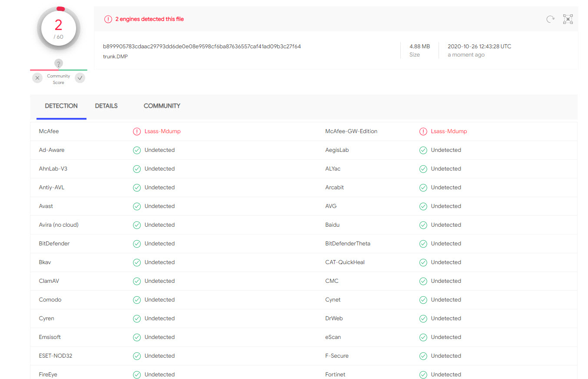588x379 pixels.
Task: Open the COMMUNITY tab
Action: 162,106
